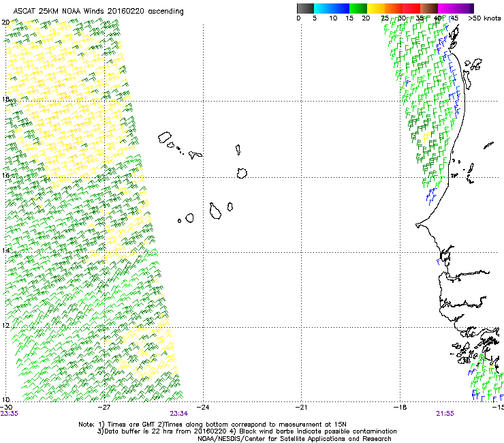This screenshot has height=443, width=504.
Task: Click the Fogo island outline in Cape Verde
Action: [x=189, y=218]
